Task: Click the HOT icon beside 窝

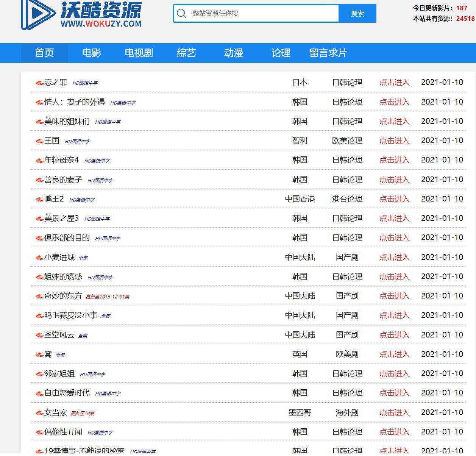Action: [40, 355]
